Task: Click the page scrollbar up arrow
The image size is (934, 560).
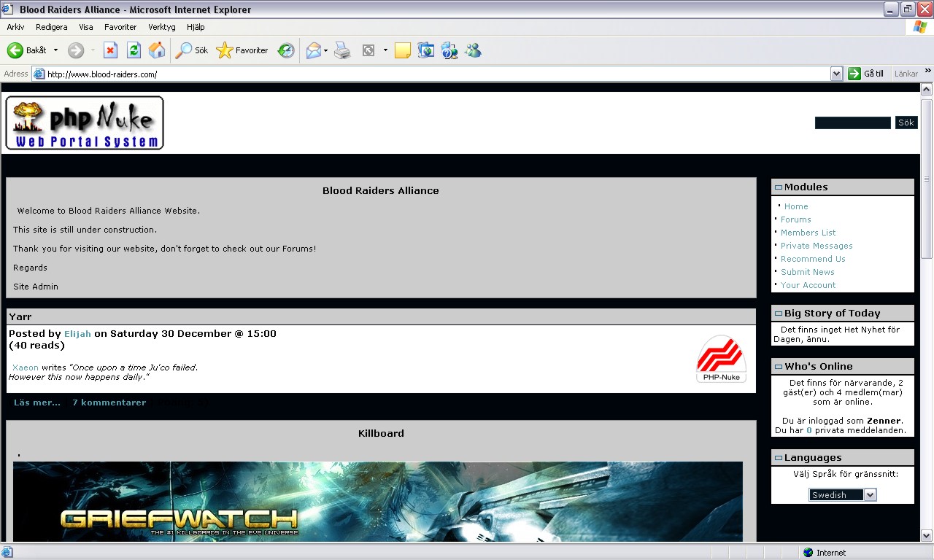Action: 927,90
